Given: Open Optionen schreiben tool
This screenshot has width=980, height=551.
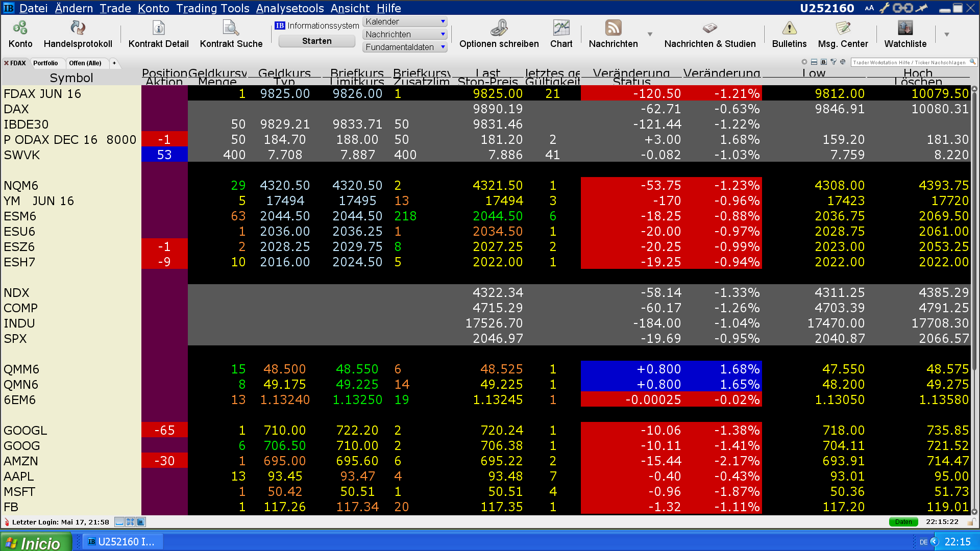Looking at the screenshot, I should 499,28.
